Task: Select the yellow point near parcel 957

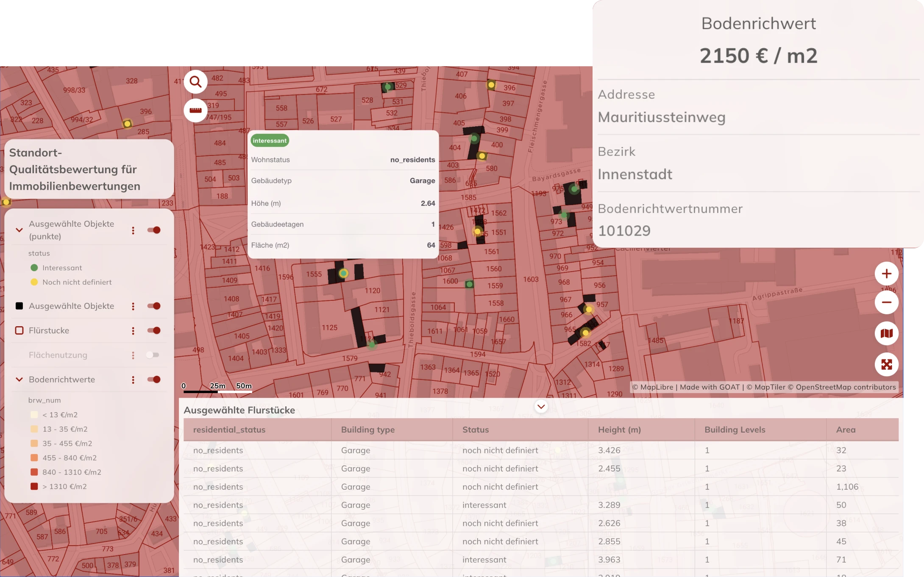Action: pyautogui.click(x=589, y=309)
